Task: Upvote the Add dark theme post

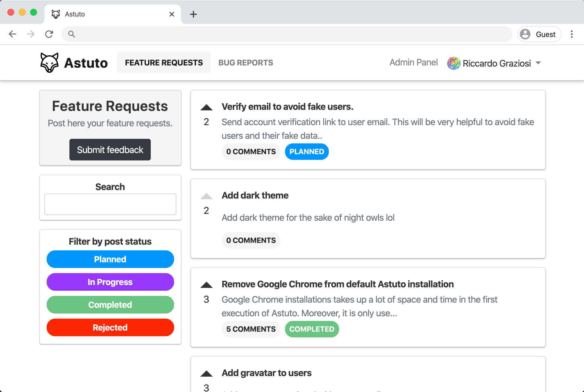Action: point(206,196)
